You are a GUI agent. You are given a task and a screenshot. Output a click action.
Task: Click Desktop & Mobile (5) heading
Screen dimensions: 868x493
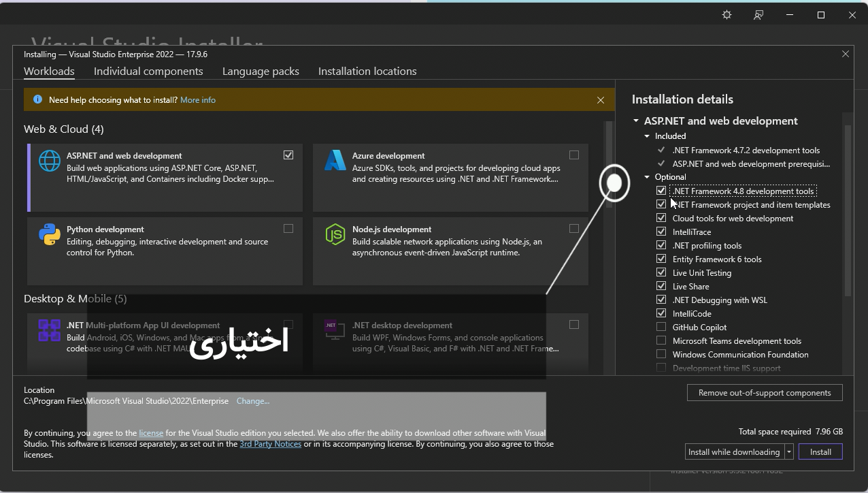(75, 298)
